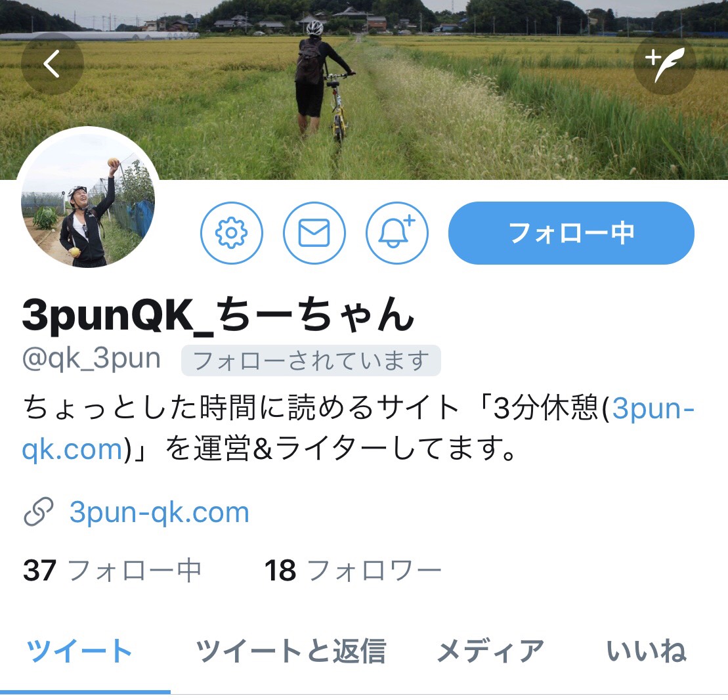Open the 3pun-qk.com website link
The image size is (728, 700).
(160, 513)
